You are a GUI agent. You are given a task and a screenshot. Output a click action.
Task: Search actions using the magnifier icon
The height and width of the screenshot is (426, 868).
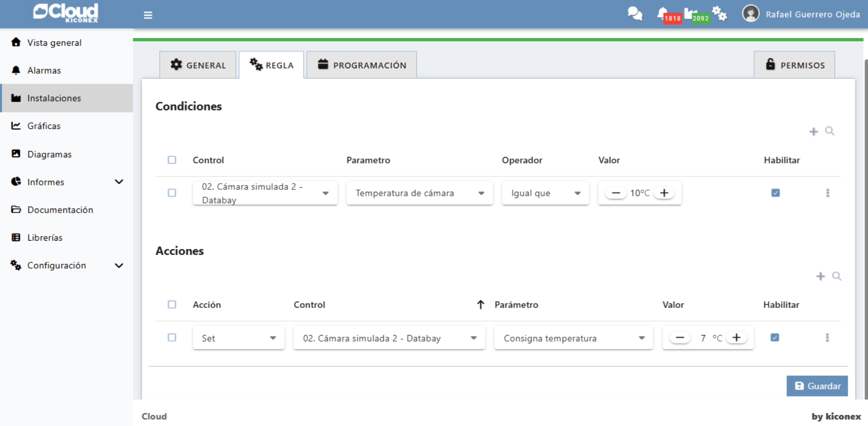836,276
